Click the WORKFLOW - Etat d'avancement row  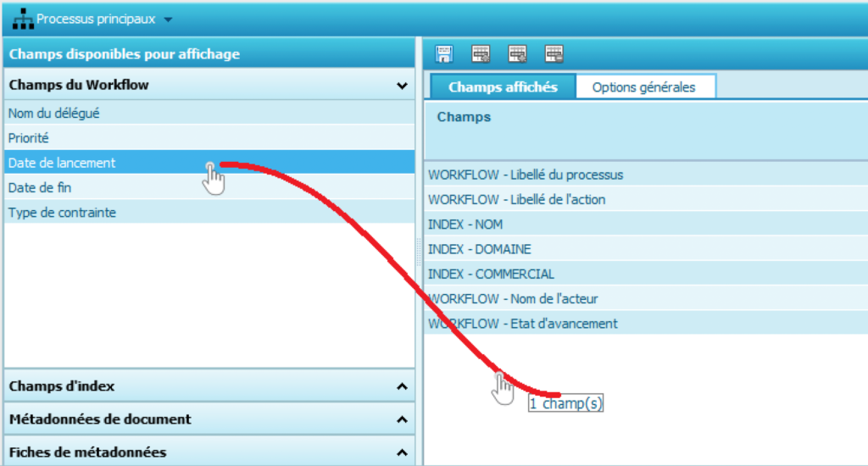tap(523, 324)
